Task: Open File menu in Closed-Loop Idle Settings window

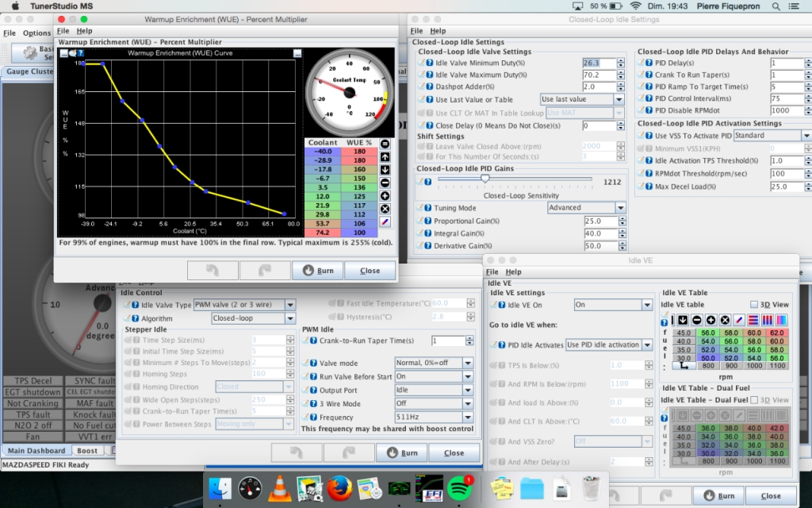Action: (416, 31)
